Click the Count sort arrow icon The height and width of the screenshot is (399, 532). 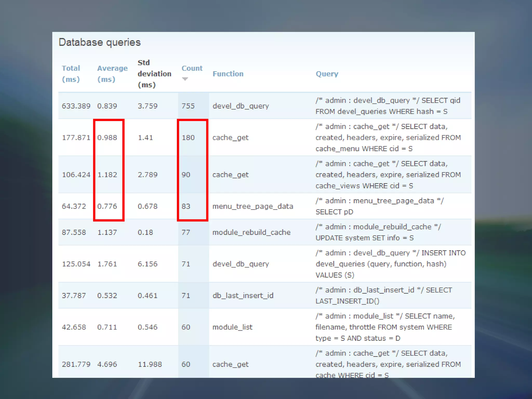pyautogui.click(x=185, y=79)
